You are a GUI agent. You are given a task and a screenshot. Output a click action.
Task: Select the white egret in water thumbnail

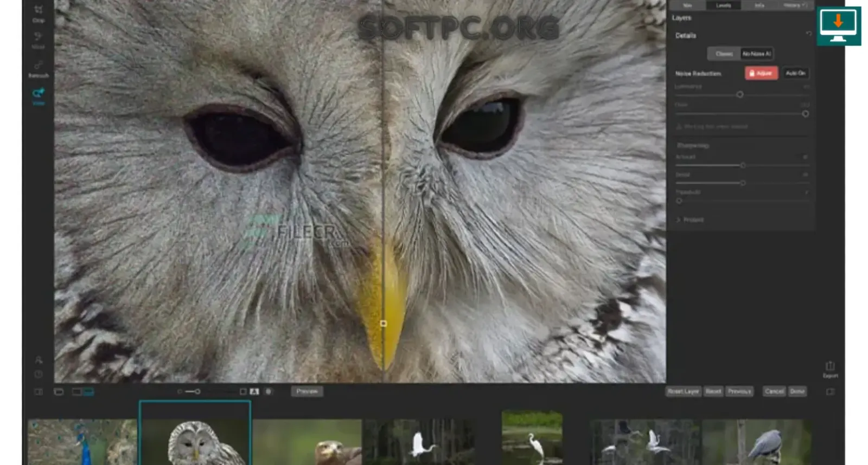[532, 437]
